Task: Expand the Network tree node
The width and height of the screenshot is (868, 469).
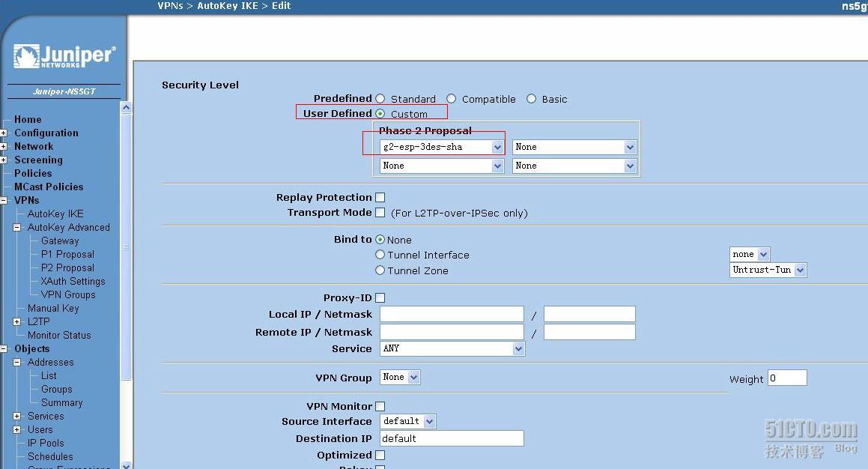Action: tap(3, 146)
